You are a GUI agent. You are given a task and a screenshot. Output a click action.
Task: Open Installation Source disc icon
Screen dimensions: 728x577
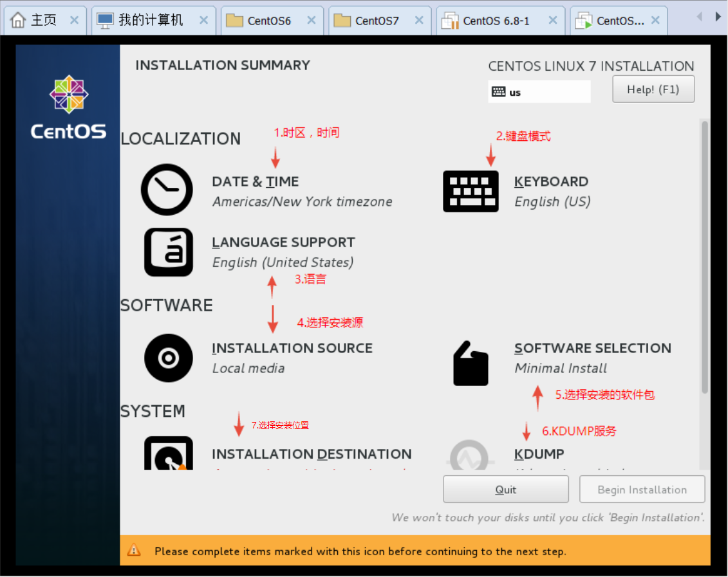[169, 358]
